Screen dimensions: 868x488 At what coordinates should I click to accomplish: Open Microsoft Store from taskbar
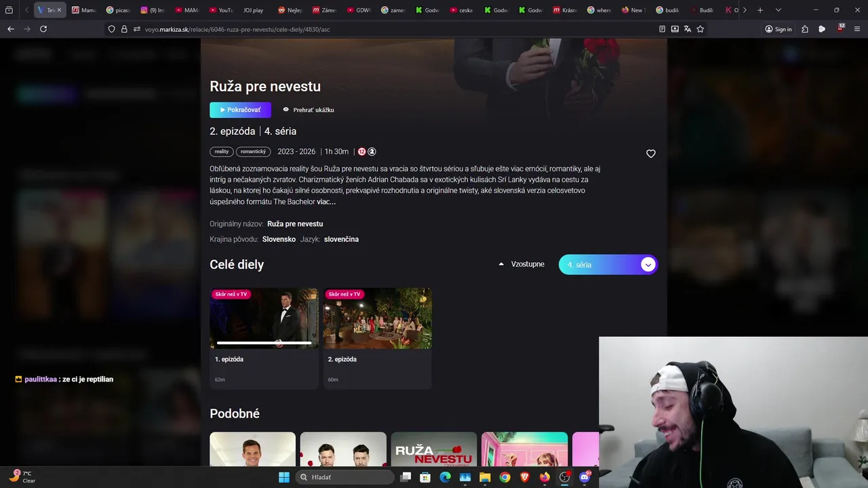click(x=425, y=477)
